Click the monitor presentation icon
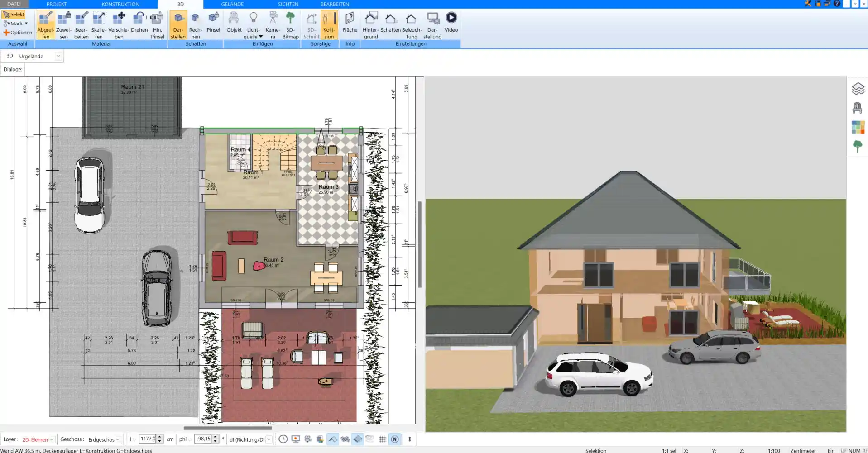 tap(296, 439)
